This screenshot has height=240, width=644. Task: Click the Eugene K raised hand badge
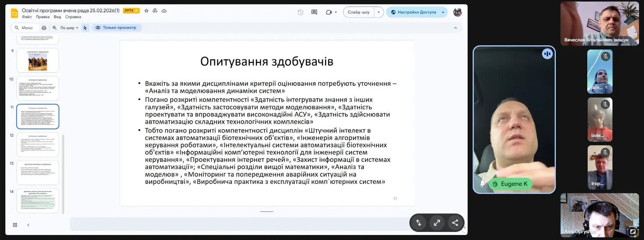point(510,184)
